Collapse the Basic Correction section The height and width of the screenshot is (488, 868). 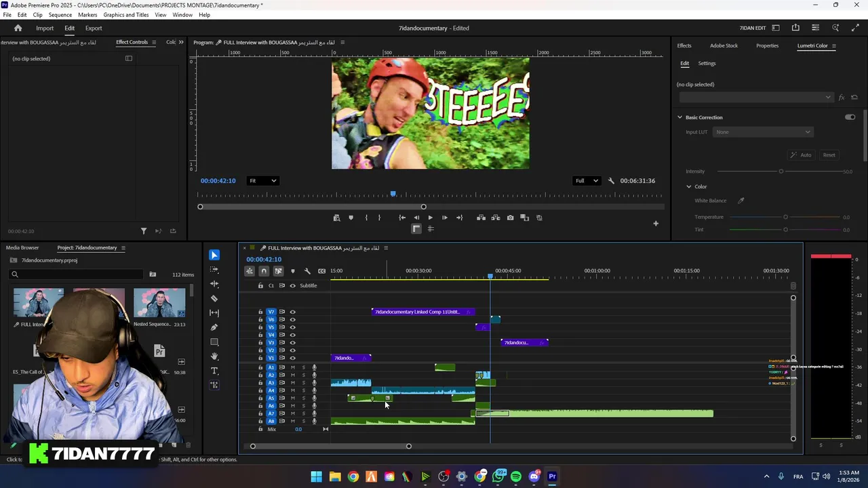679,117
